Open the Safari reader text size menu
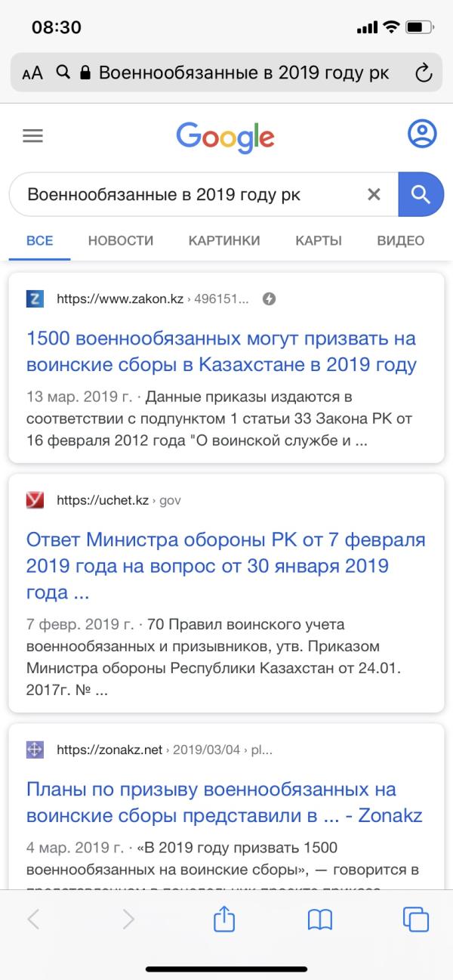Viewport: 453px width, 980px height. (x=32, y=73)
